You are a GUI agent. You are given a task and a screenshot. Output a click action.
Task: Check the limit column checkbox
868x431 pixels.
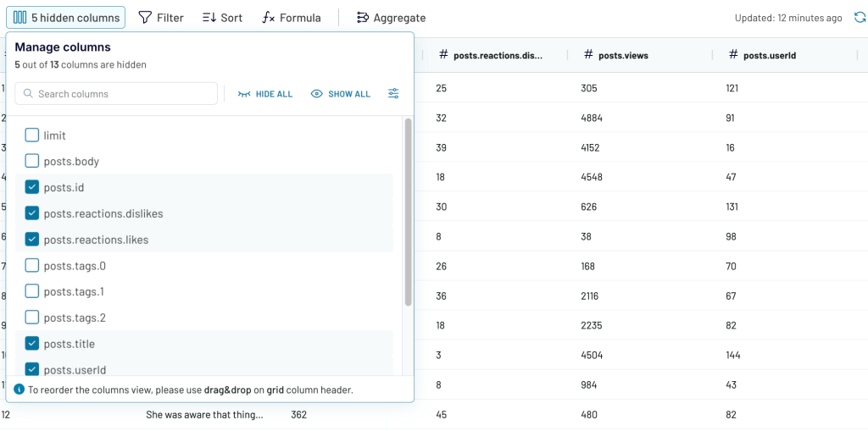coord(32,135)
